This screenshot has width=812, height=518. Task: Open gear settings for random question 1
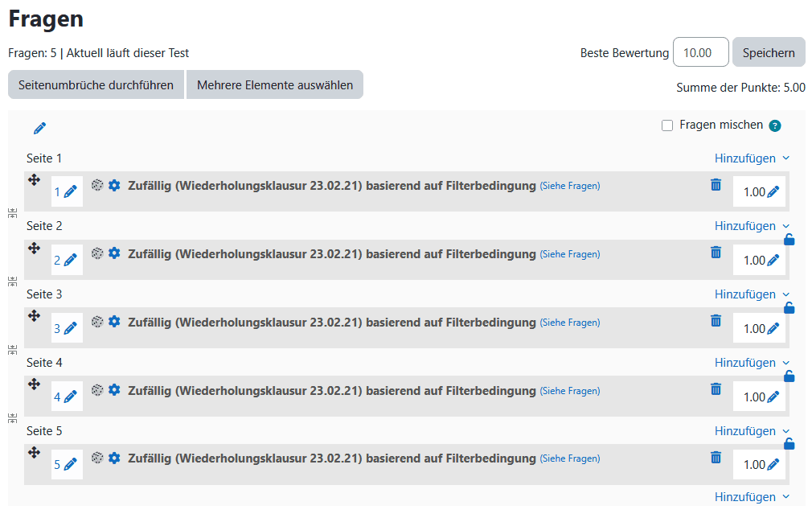click(x=114, y=186)
